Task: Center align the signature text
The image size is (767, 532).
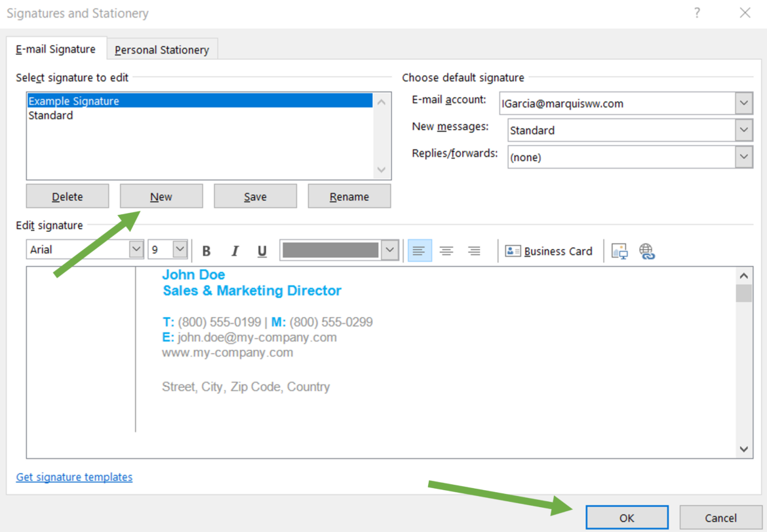Action: pyautogui.click(x=446, y=251)
